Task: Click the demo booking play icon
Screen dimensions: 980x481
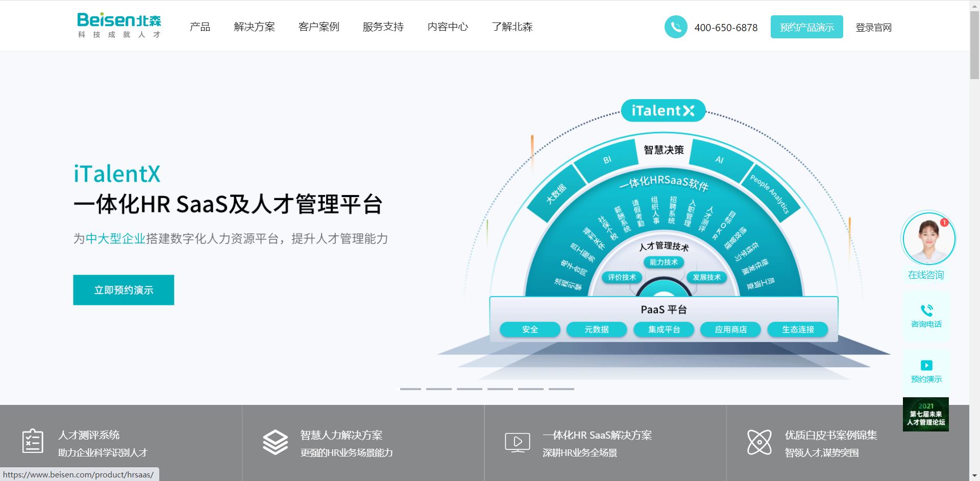Action: [x=926, y=365]
